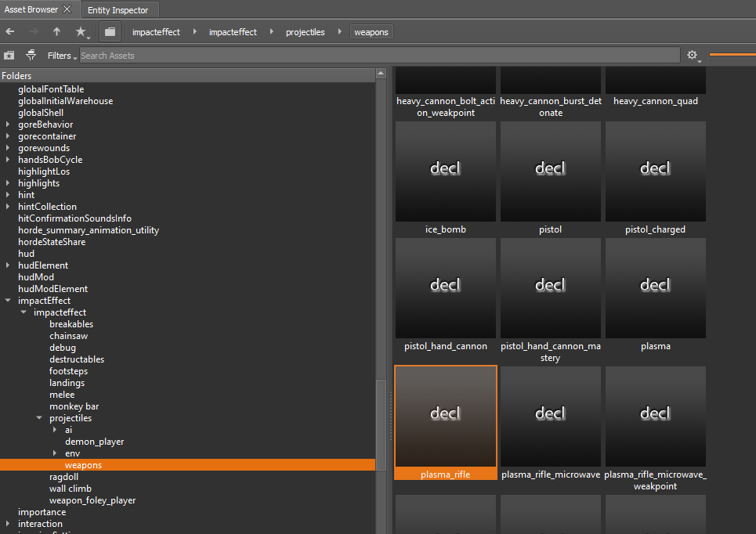
Task: Click the starred-folder icon left of Filters
Action: click(9, 56)
